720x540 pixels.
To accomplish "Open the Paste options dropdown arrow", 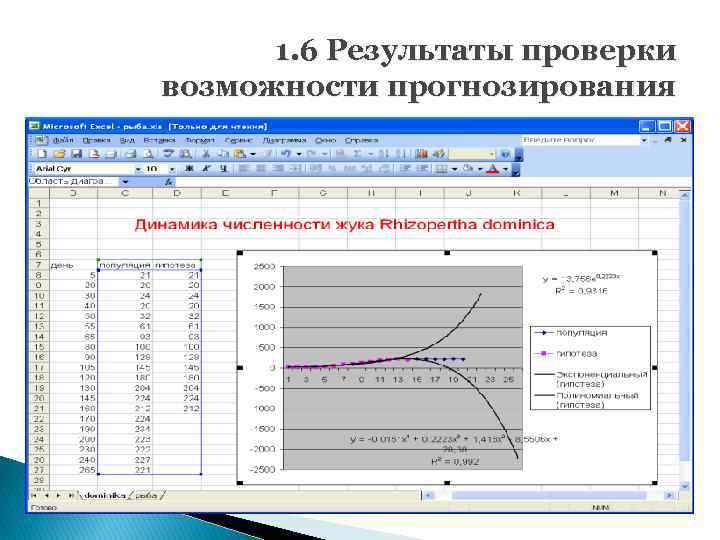I will [252, 154].
